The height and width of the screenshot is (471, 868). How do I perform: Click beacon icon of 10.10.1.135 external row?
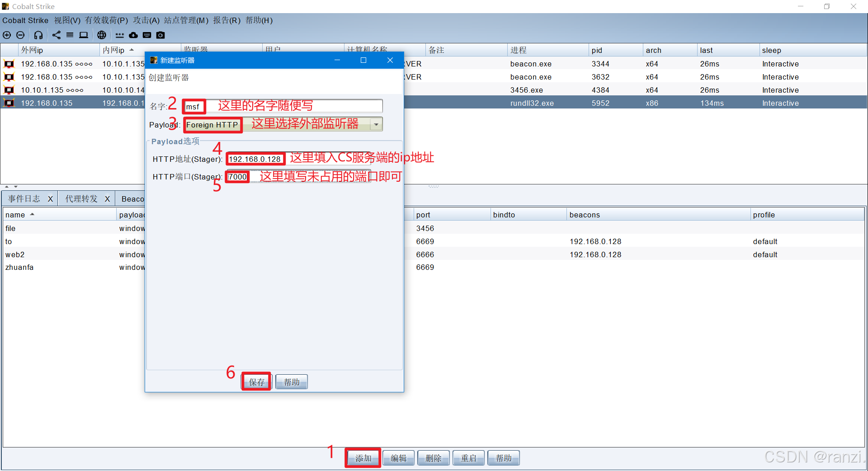[x=9, y=90]
